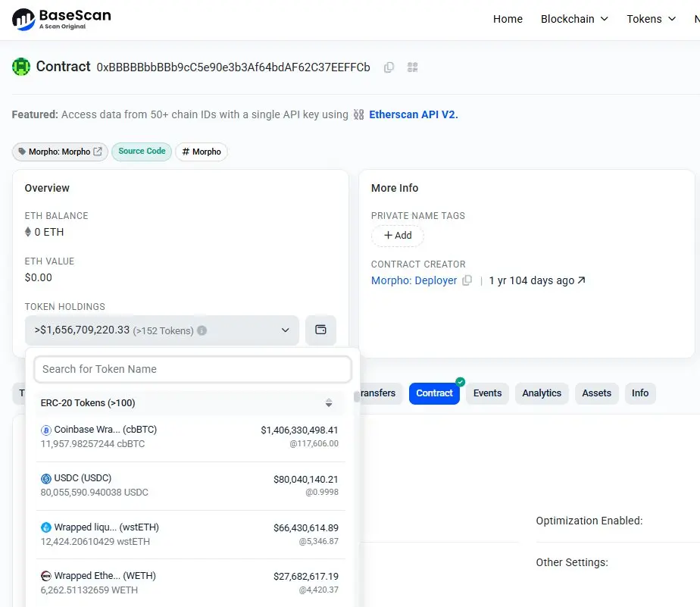
Task: Click the 1 yr 104 days ago text
Action: (x=531, y=280)
